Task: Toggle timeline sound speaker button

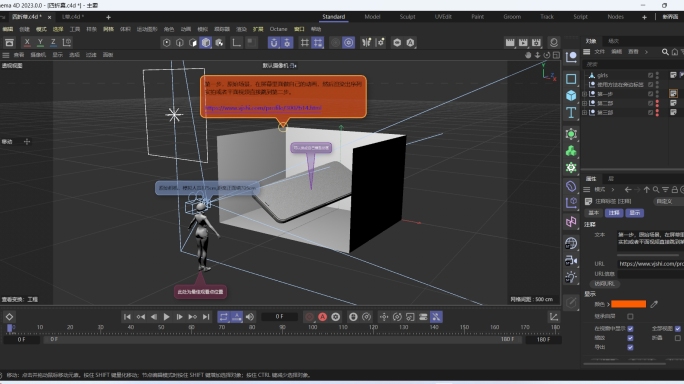Action: [250, 317]
